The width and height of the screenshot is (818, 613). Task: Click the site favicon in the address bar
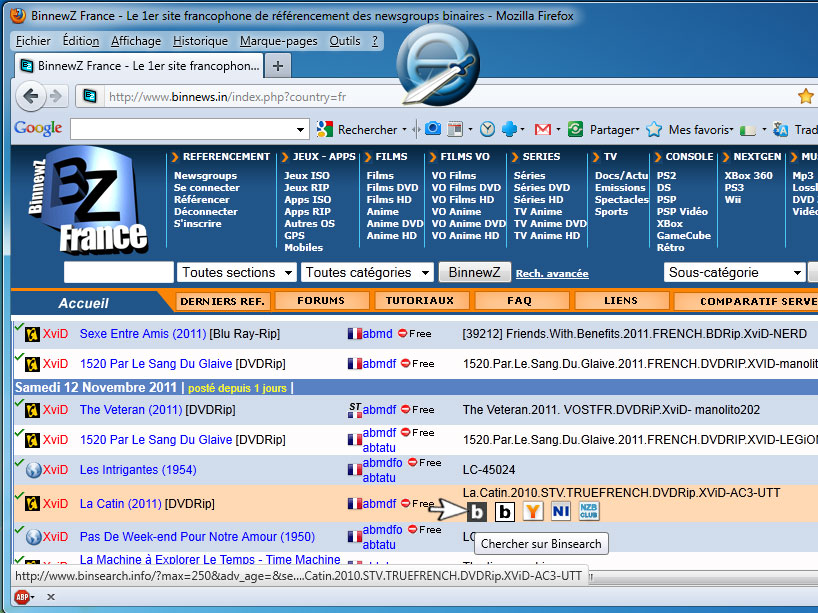click(x=90, y=97)
